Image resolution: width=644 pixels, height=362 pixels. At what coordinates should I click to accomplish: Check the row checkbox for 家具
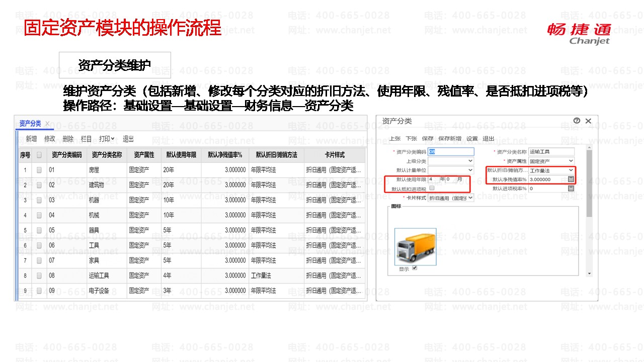click(39, 261)
